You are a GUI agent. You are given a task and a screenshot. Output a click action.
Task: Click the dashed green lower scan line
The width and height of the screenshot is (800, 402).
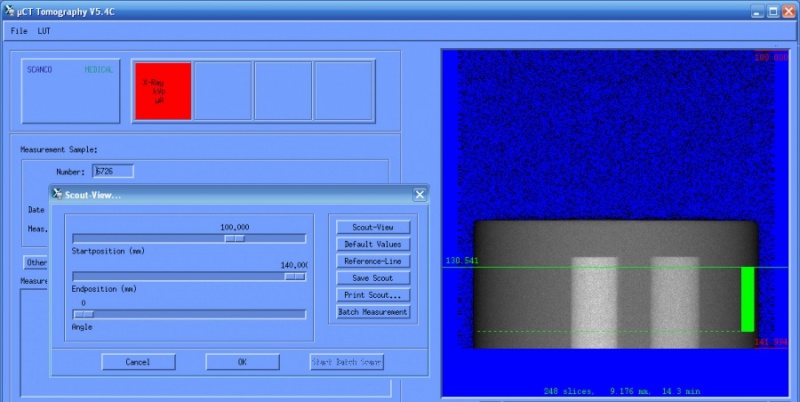[609, 332]
